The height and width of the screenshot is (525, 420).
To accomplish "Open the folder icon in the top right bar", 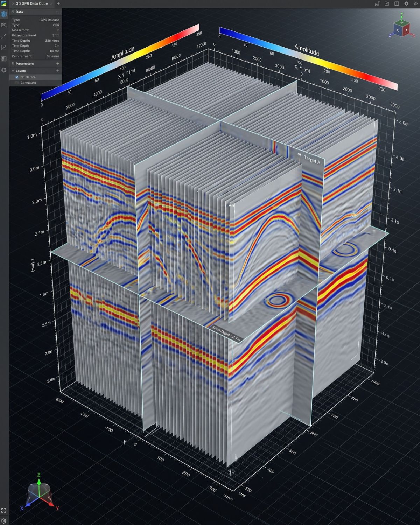I will point(387,3).
